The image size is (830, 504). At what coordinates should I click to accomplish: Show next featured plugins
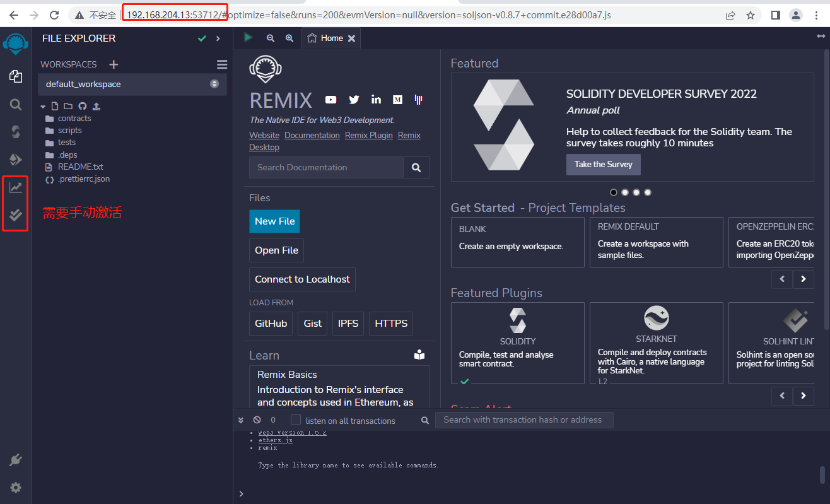[x=804, y=396]
